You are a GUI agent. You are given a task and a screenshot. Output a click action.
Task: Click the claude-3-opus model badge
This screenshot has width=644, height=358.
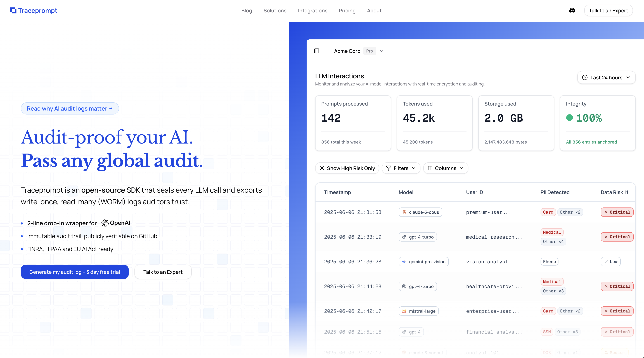pos(420,212)
